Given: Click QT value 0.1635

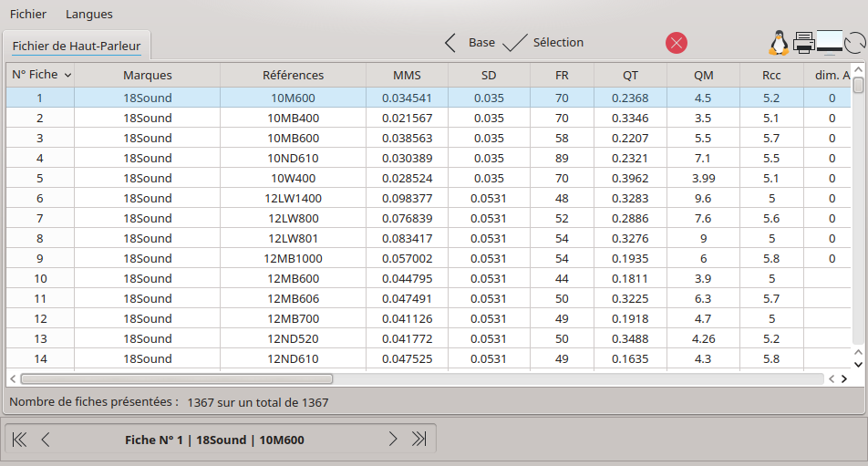Looking at the screenshot, I should click(630, 358).
